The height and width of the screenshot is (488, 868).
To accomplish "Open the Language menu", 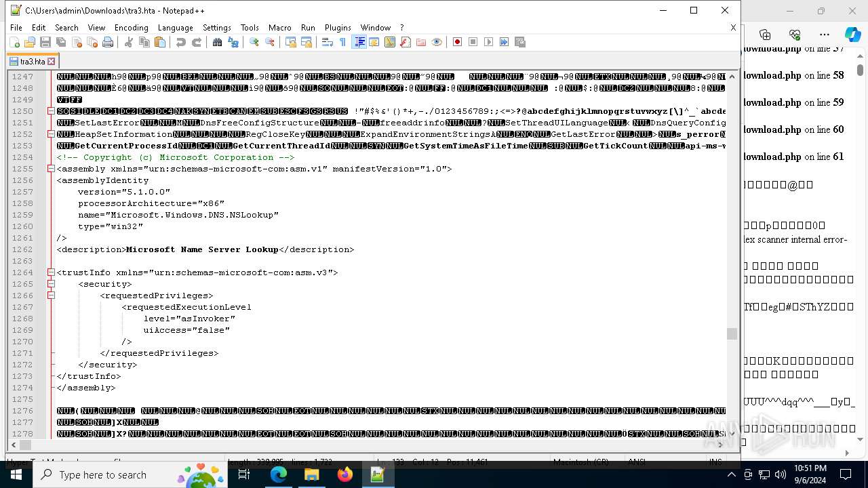I will point(175,28).
